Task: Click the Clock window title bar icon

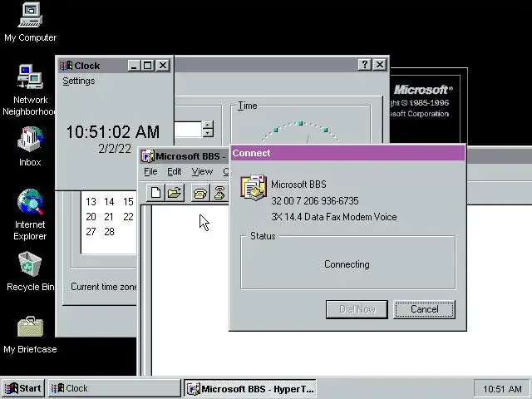Action: pos(66,66)
